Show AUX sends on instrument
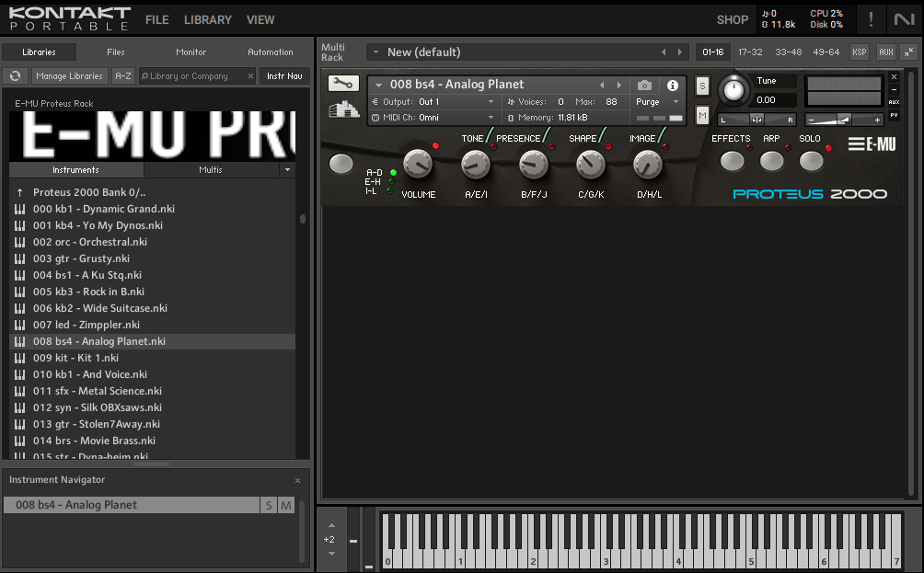Viewport: 924px width, 573px height. coord(894,102)
